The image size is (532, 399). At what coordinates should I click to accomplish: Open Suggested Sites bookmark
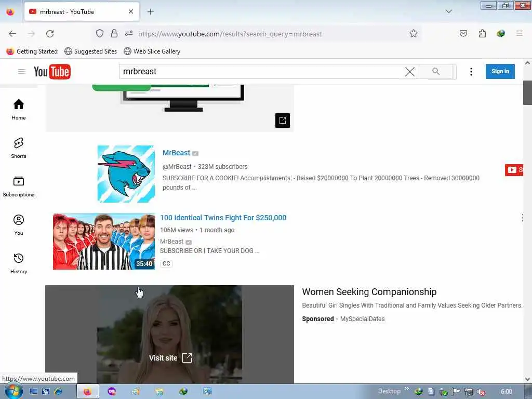tap(90, 51)
